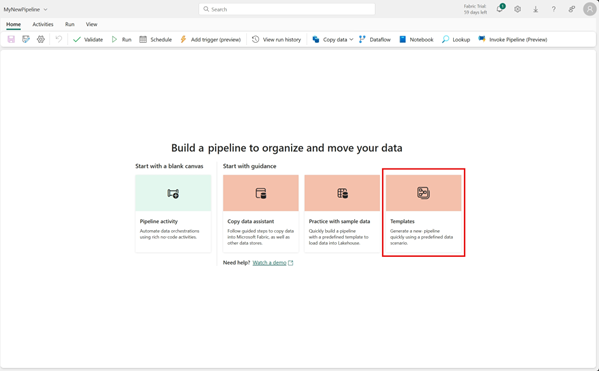The height and width of the screenshot is (371, 599).
Task: Open the notifications bell icon
Action: [500, 9]
